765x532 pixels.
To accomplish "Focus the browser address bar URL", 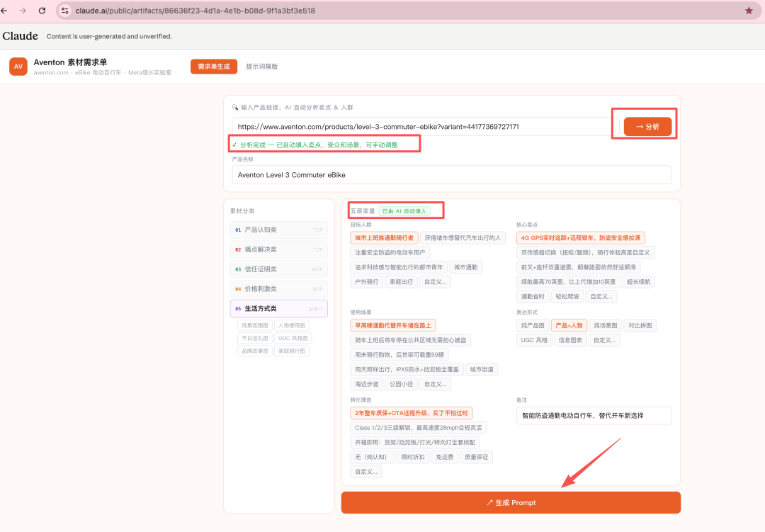I will coord(195,11).
